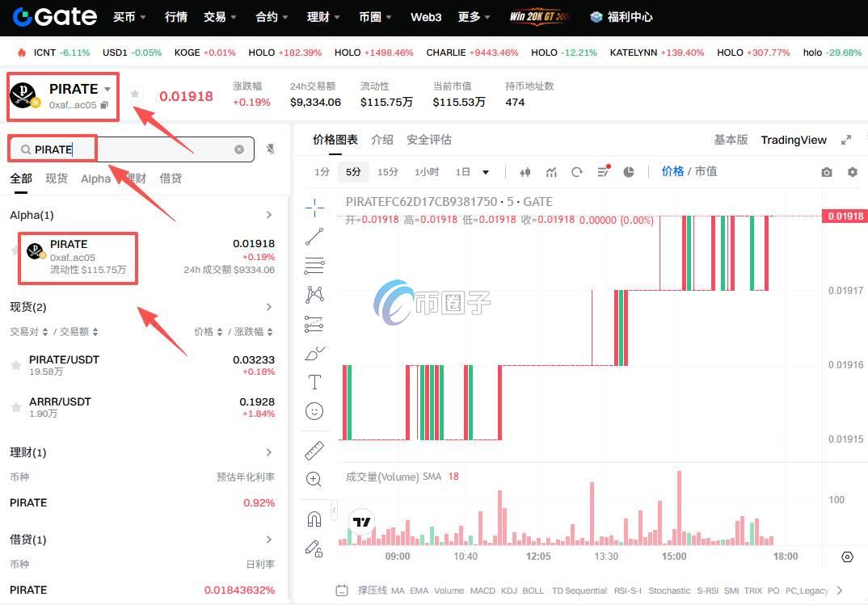Image resolution: width=868 pixels, height=605 pixels.
Task: Select the crosshair cursor tool
Action: coord(314,208)
